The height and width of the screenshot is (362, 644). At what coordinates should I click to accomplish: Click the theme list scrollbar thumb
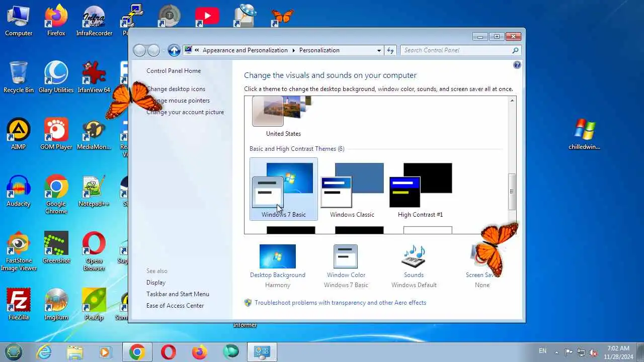point(512,192)
